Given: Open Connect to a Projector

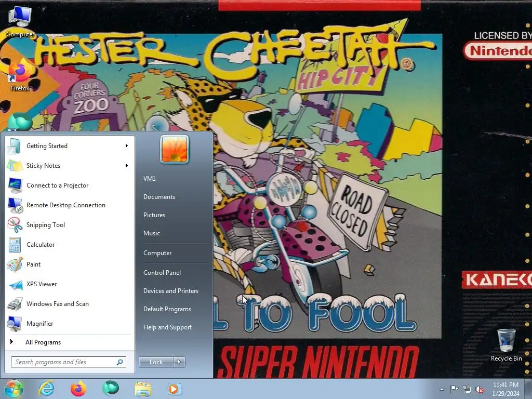Looking at the screenshot, I should coord(70,185).
